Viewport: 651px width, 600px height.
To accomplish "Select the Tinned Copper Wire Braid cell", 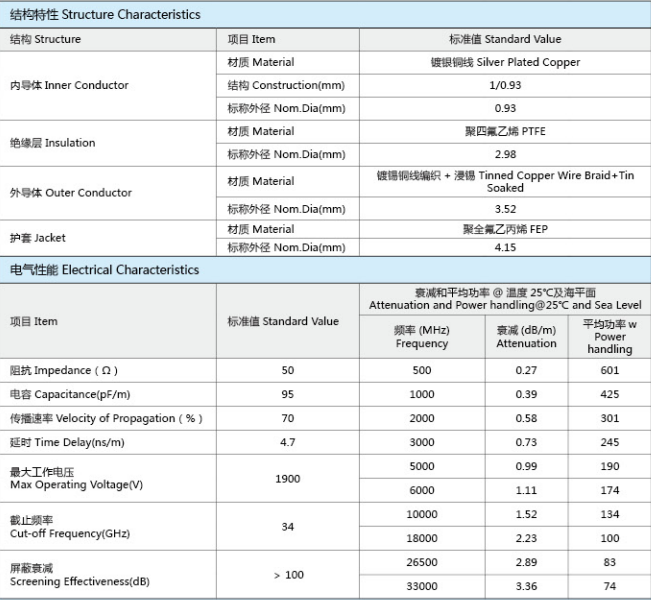I will 505,181.
